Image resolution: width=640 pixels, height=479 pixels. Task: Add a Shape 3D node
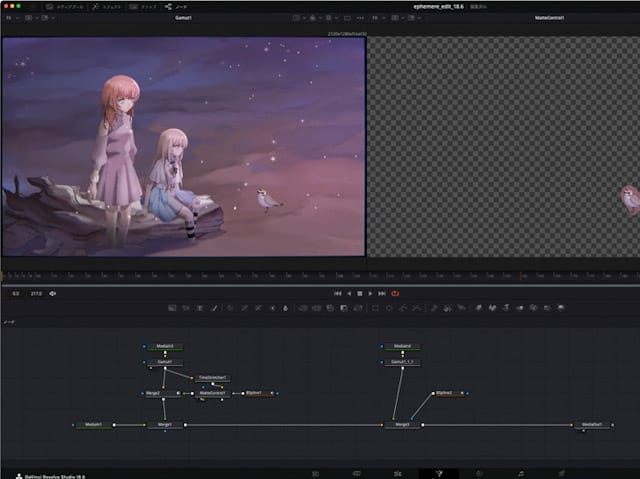pyautogui.click(x=492, y=308)
